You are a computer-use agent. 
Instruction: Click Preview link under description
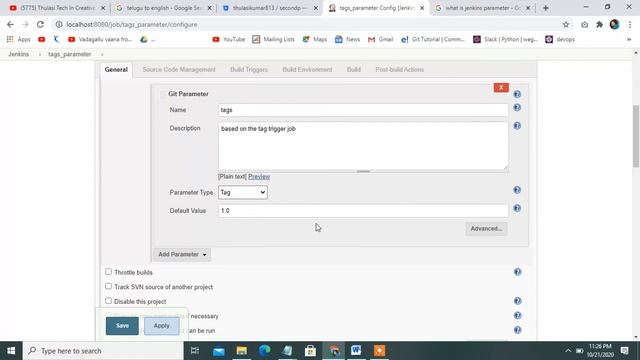[x=259, y=177]
